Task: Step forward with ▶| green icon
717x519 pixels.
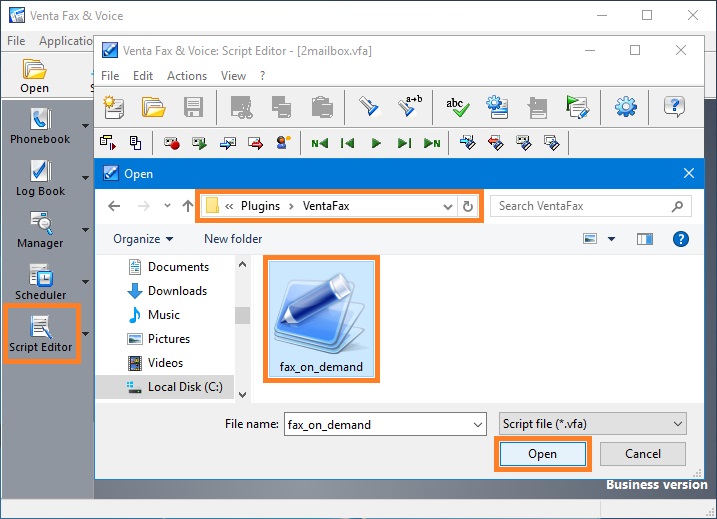Action: (404, 143)
